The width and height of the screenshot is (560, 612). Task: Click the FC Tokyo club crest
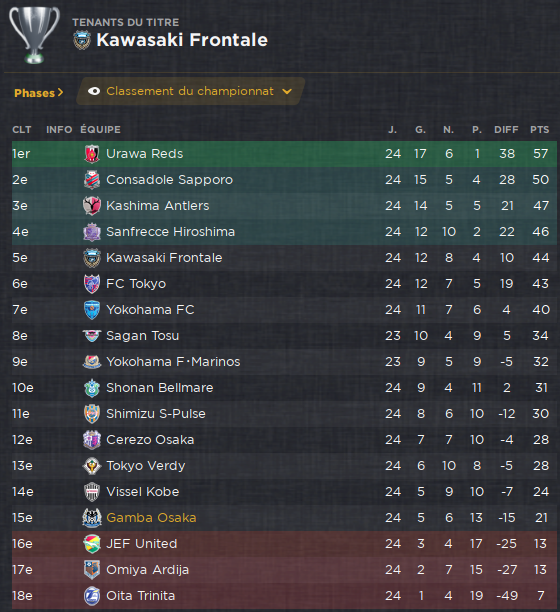point(92,284)
